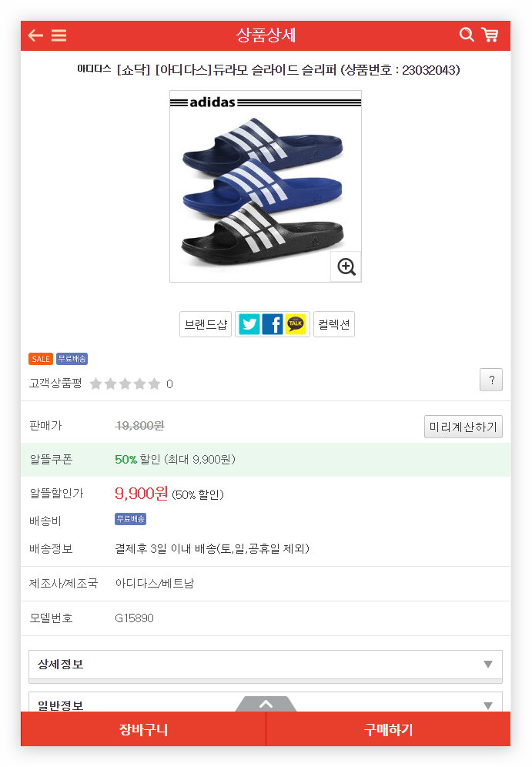Click 미리계산하기 price calculator button
Image resolution: width=532 pixels, height=767 pixels.
point(463,427)
